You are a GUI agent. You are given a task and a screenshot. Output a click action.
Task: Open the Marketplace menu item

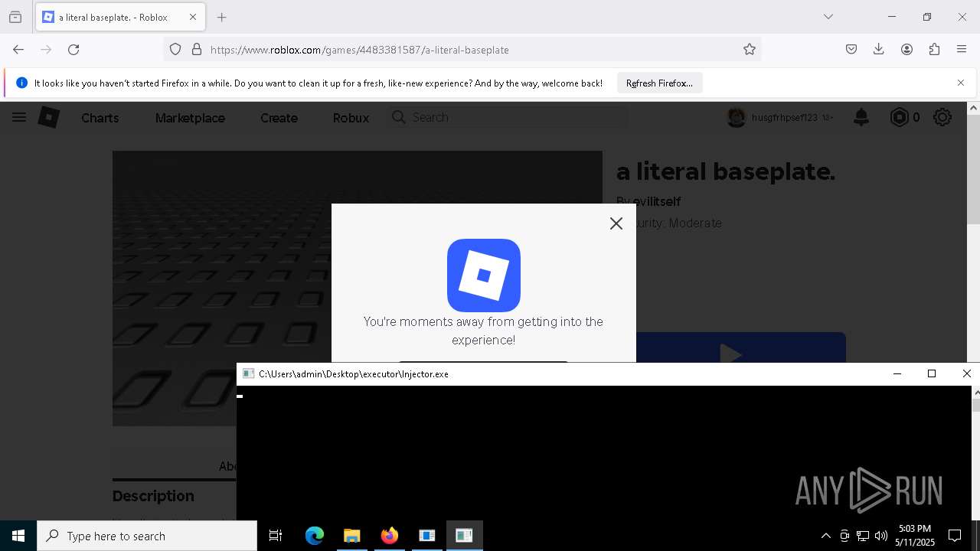click(190, 118)
